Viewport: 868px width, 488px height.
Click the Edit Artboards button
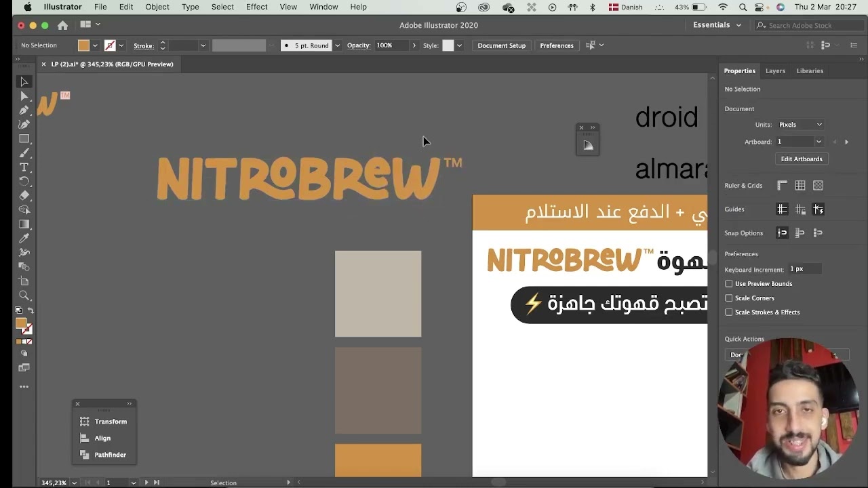point(802,159)
